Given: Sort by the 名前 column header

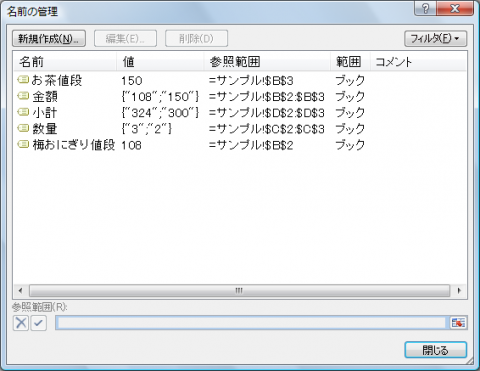Looking at the screenshot, I should (65, 62).
